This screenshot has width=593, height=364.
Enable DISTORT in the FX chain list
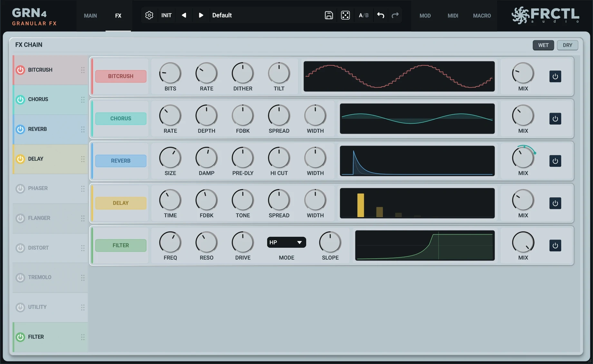click(x=20, y=248)
